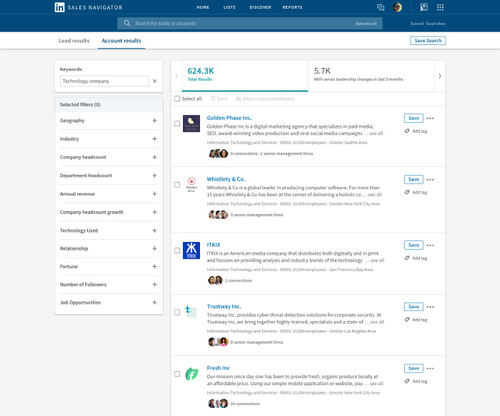
Task: Open Saved Searches link
Action: 428,23
